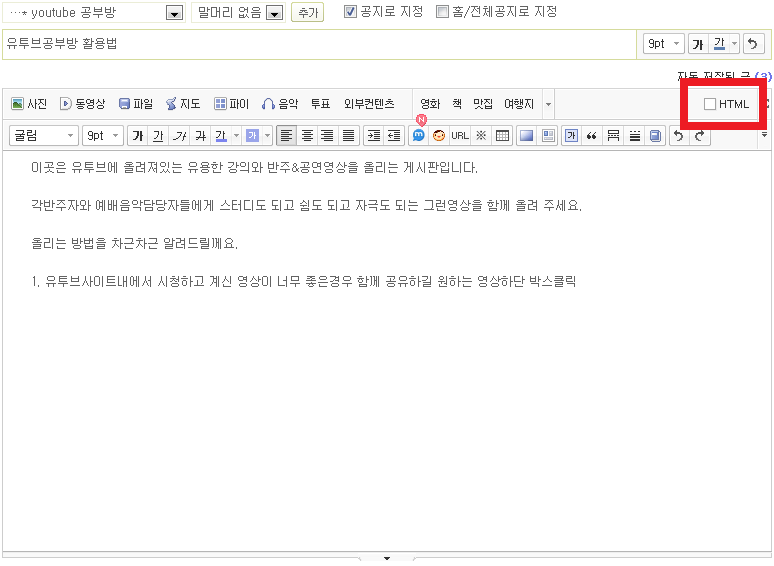Insert a video with 동영상 icon
The height and width of the screenshot is (566, 774).
82,104
